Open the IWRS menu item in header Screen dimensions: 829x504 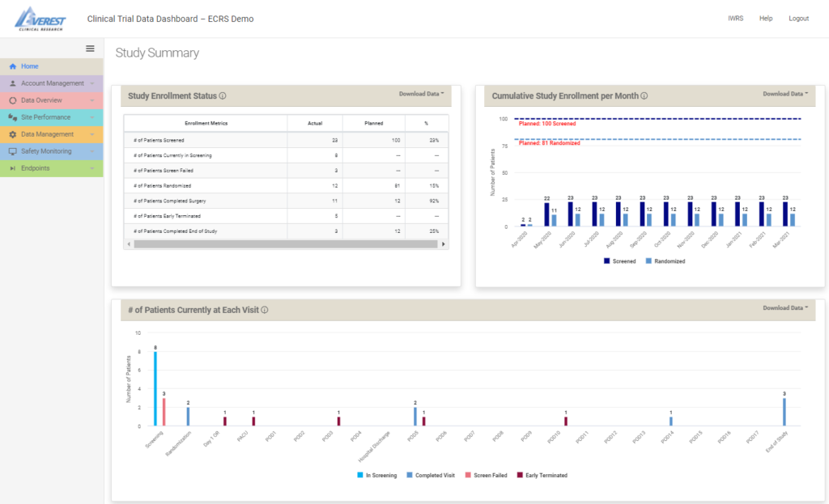(x=735, y=19)
